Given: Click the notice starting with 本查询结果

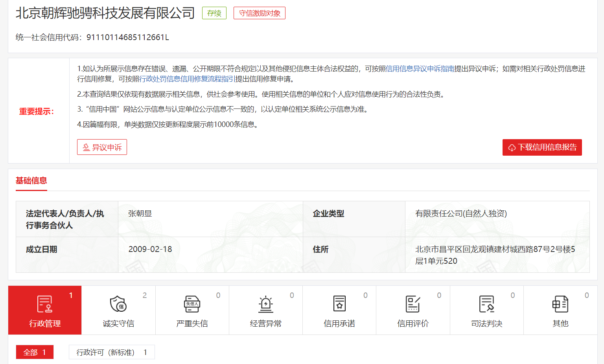Looking at the screenshot, I should [x=262, y=94].
